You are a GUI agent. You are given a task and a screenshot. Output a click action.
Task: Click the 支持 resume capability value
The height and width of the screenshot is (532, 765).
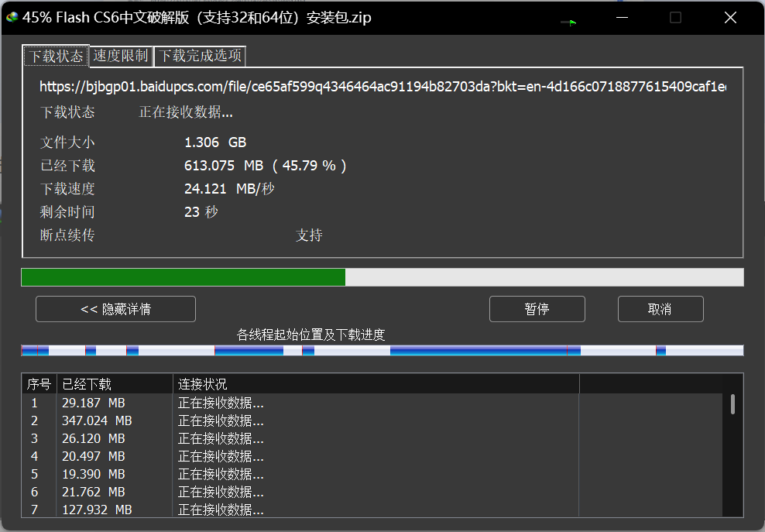tap(309, 235)
